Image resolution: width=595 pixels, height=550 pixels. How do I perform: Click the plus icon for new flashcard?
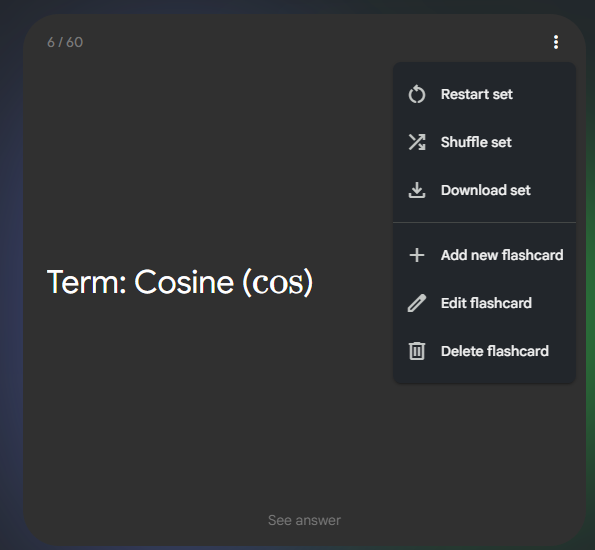coord(417,255)
